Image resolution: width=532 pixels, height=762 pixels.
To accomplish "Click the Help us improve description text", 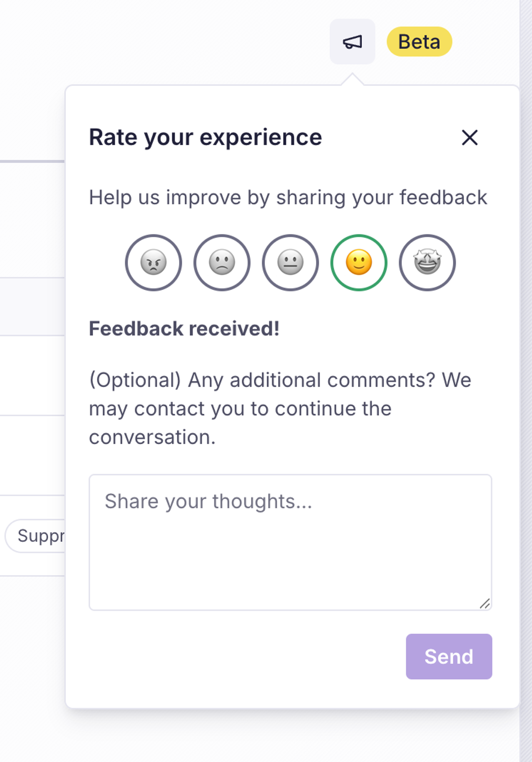I will point(288,198).
